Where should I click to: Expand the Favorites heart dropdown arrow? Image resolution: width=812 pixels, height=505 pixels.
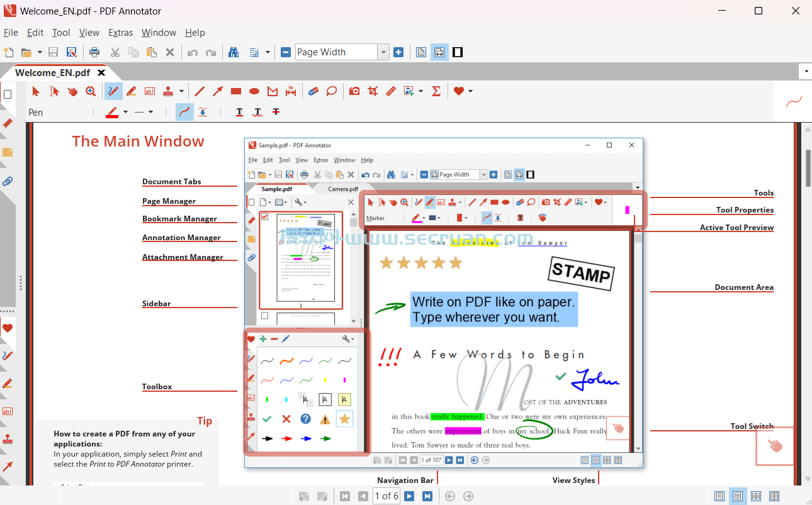coord(470,91)
